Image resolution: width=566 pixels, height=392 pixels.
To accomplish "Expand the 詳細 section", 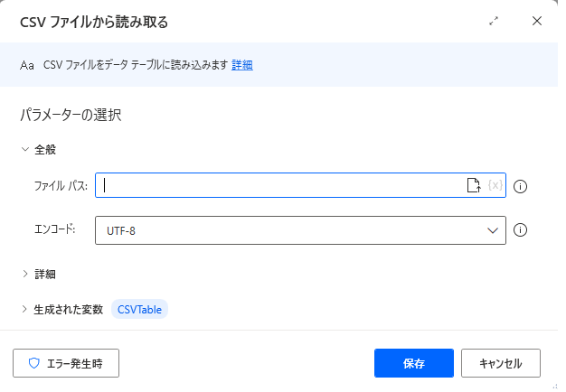I will 25,274.
